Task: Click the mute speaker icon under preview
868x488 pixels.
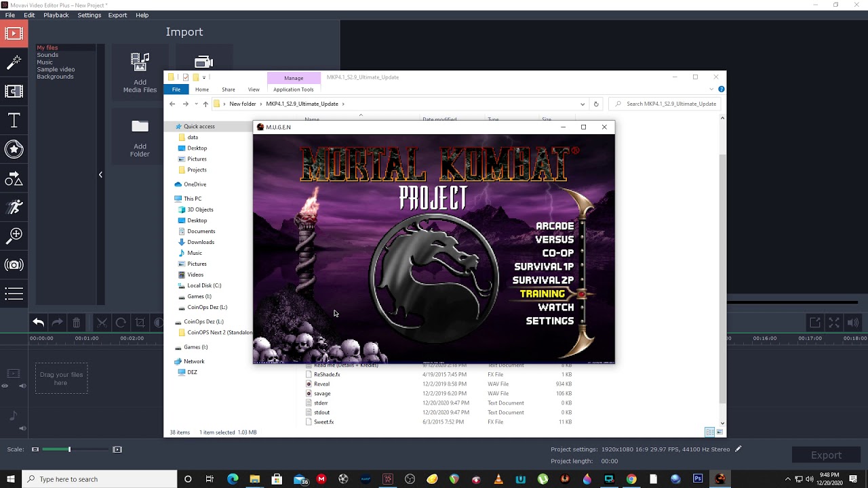Action: [x=853, y=323]
